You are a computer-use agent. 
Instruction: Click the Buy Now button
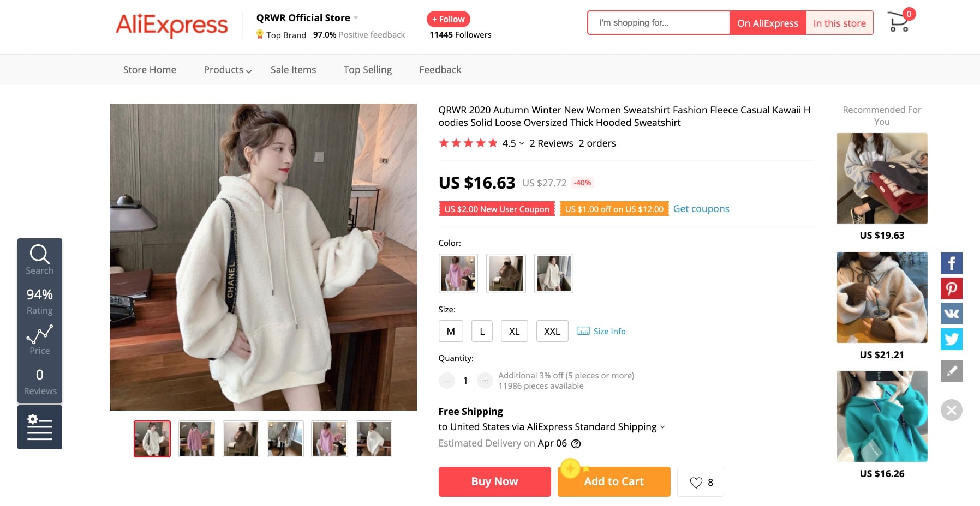[x=494, y=481]
